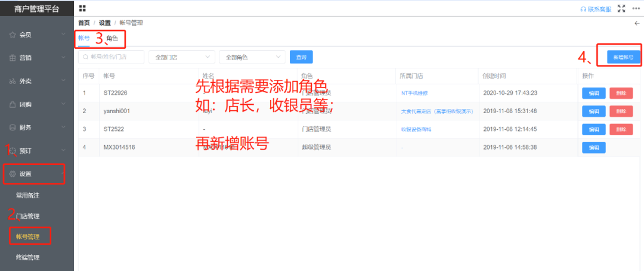Switch to the 帐号 tab
This screenshot has height=271, width=644.
[x=84, y=38]
